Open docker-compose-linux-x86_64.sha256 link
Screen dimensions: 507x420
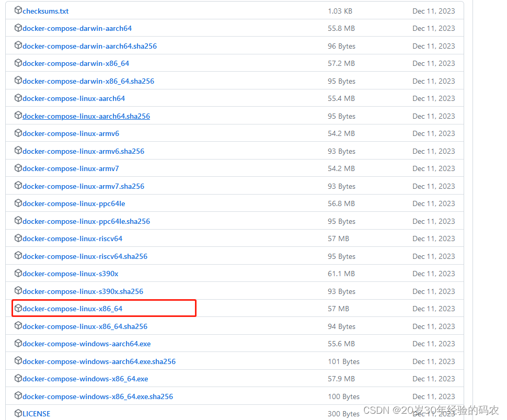point(85,326)
